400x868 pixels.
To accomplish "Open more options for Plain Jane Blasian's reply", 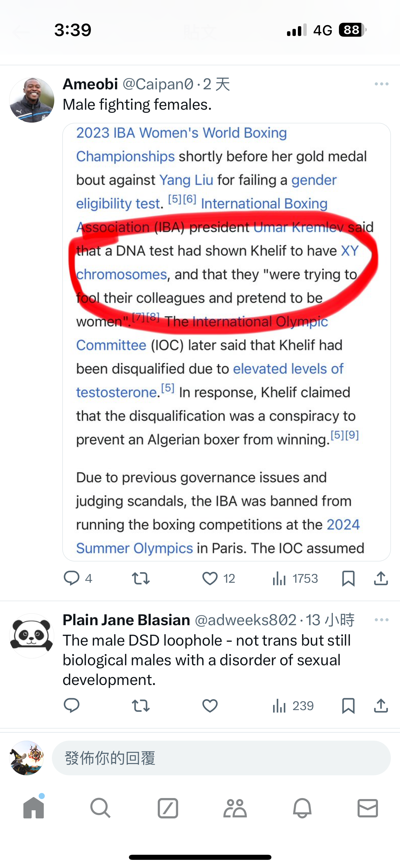I will 382,620.
